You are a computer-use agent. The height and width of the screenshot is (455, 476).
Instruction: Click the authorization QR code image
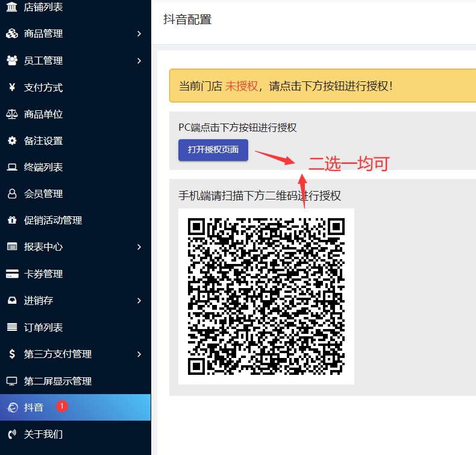[x=266, y=296]
